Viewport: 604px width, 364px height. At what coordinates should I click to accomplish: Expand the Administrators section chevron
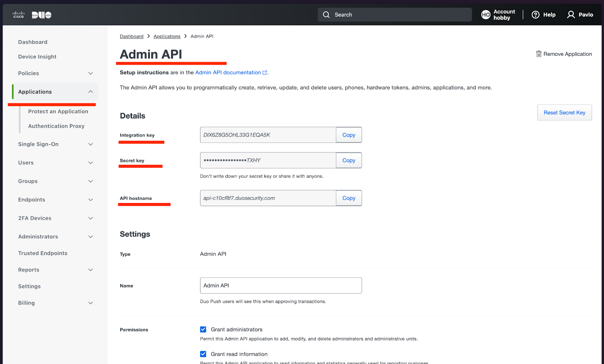coord(91,237)
